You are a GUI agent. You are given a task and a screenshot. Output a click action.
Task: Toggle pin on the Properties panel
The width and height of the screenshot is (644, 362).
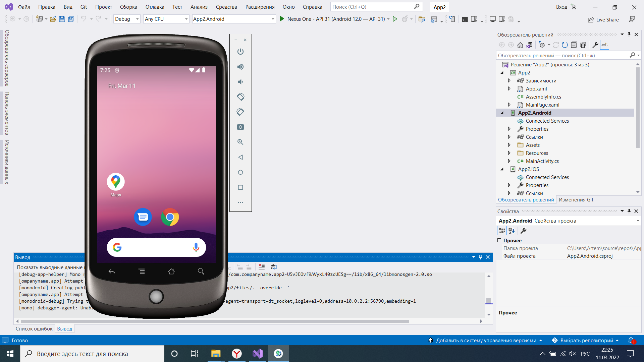coord(629,211)
